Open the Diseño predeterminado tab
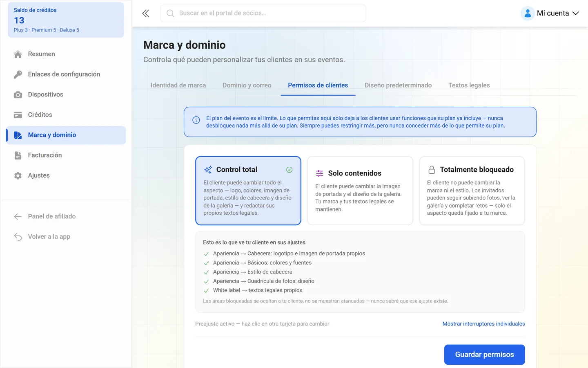This screenshot has width=588, height=368. 398,85
